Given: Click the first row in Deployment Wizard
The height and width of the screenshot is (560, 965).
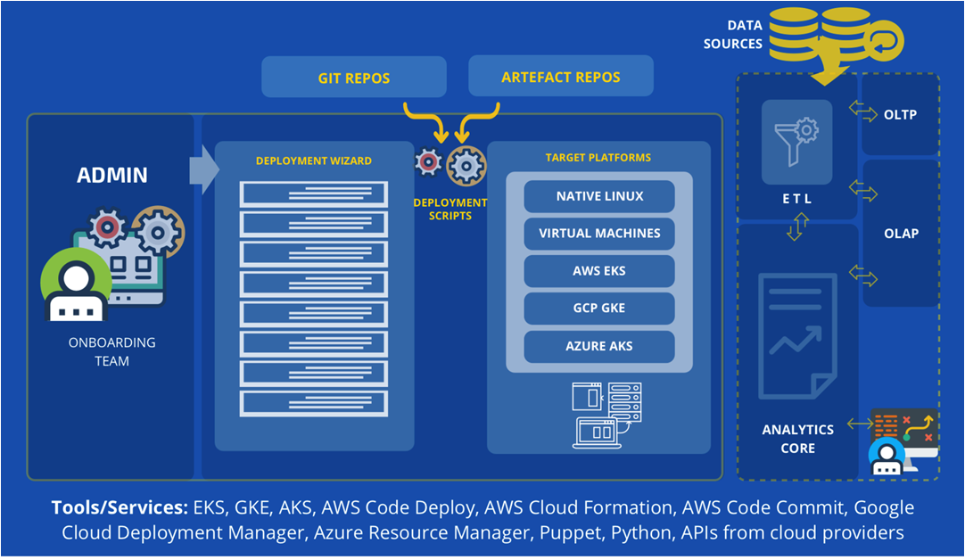Looking at the screenshot, I should [x=314, y=194].
